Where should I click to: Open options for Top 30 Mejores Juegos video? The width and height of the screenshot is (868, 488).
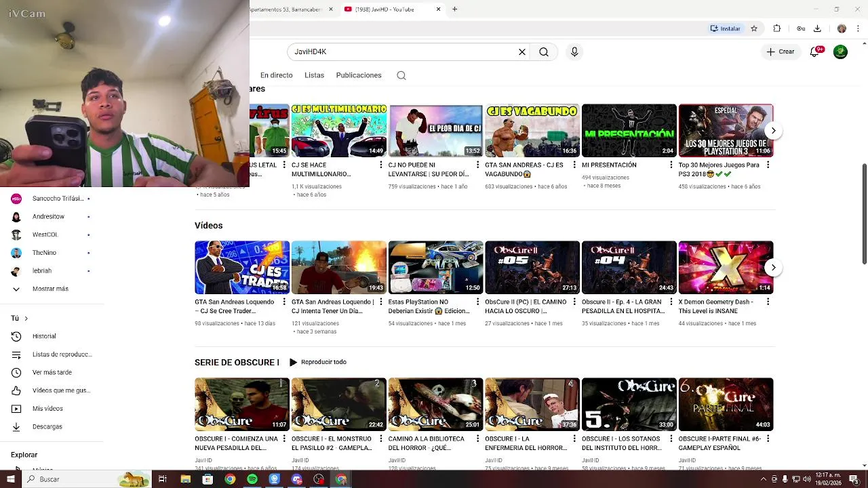[768, 165]
